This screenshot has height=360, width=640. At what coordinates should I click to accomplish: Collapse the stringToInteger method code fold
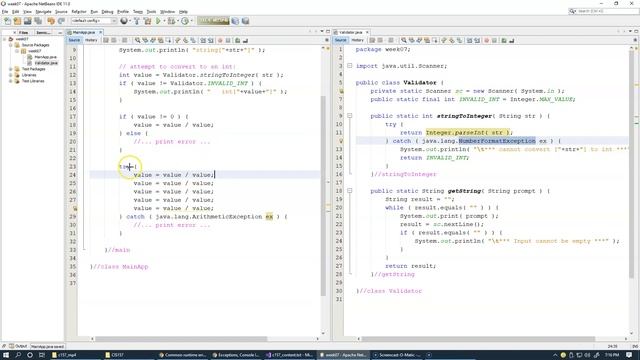pos(350,116)
